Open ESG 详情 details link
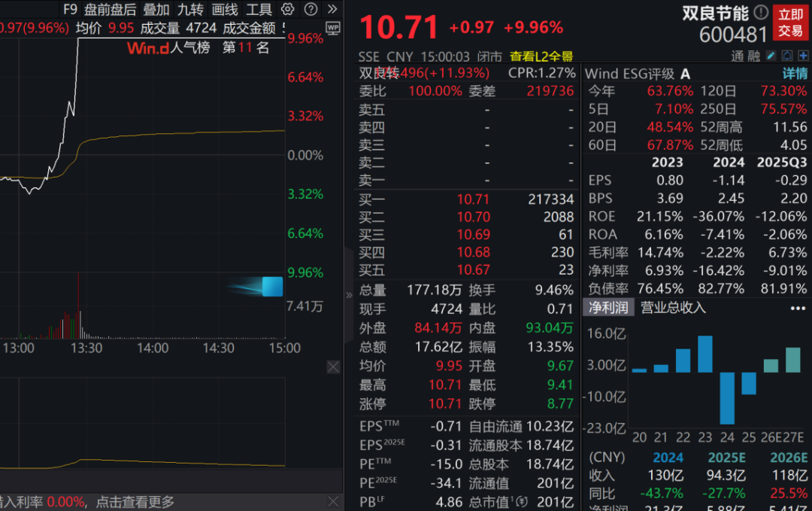This screenshot has width=812, height=511. click(795, 74)
